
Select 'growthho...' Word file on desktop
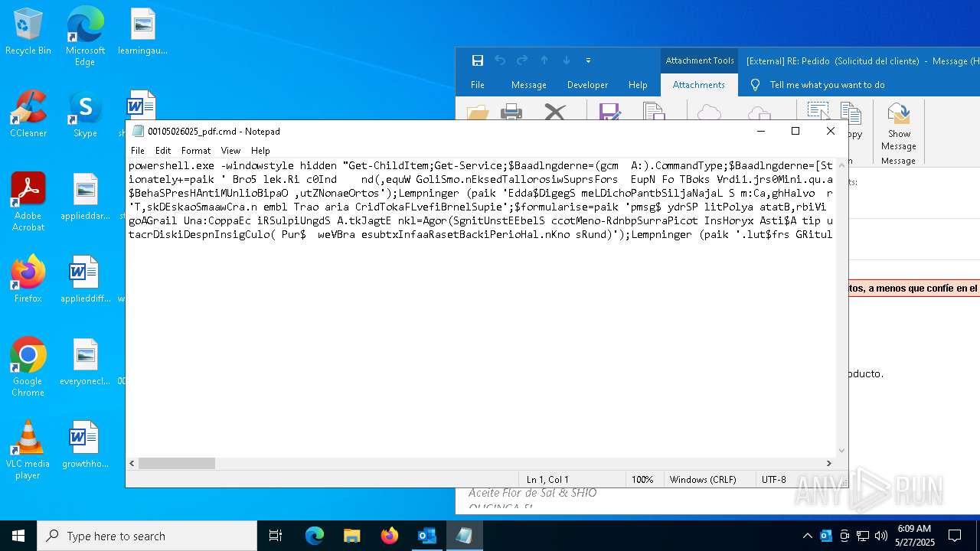(x=85, y=445)
